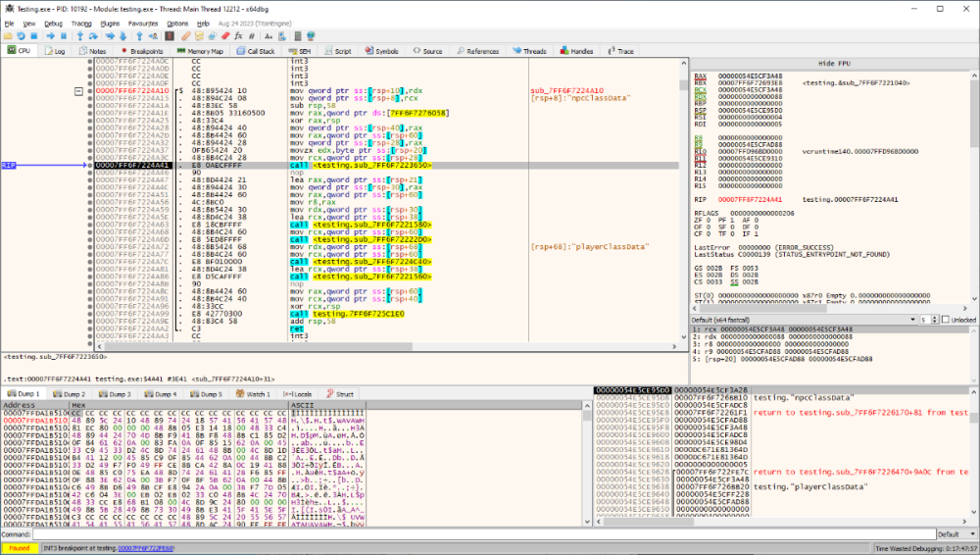Open the Default command-type dropdown
The image size is (980, 555).
pos(955,534)
